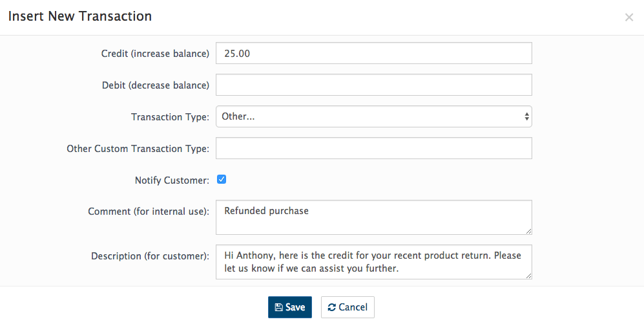Click the refresh arrows icon on Cancel
Viewport: 644px width, 326px height.
[x=332, y=307]
